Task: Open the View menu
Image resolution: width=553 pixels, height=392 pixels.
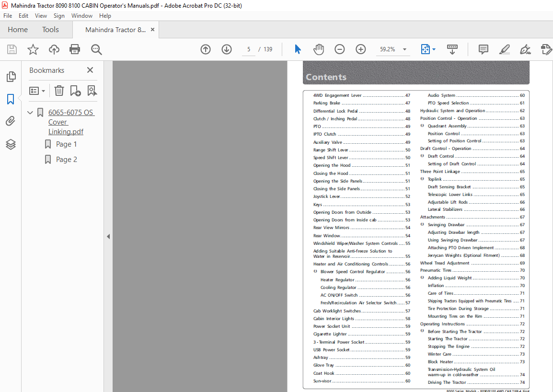Action: (x=41, y=15)
